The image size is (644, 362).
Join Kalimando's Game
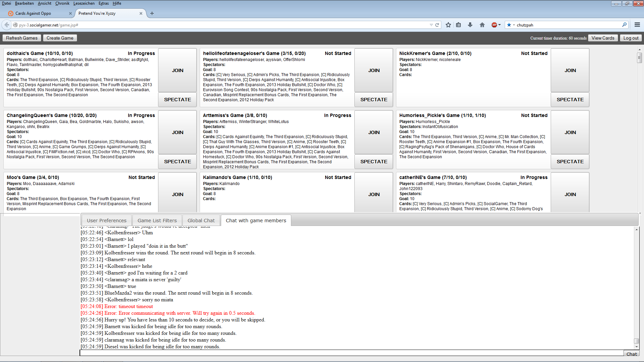coord(374,193)
